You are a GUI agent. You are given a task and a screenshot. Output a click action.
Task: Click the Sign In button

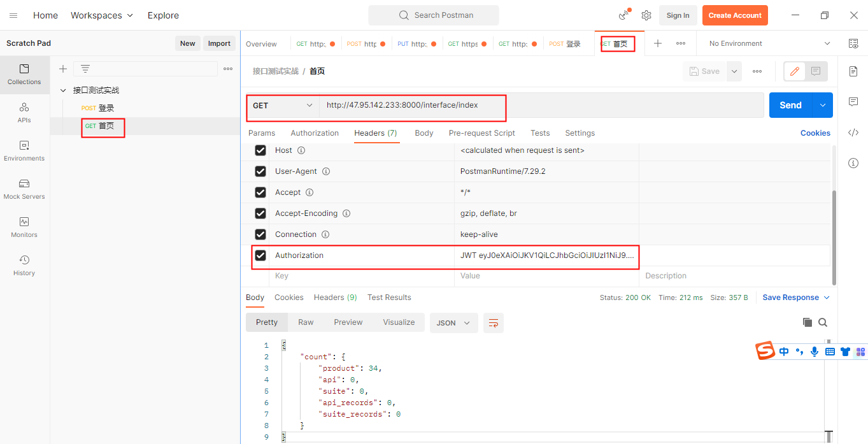[x=678, y=15]
